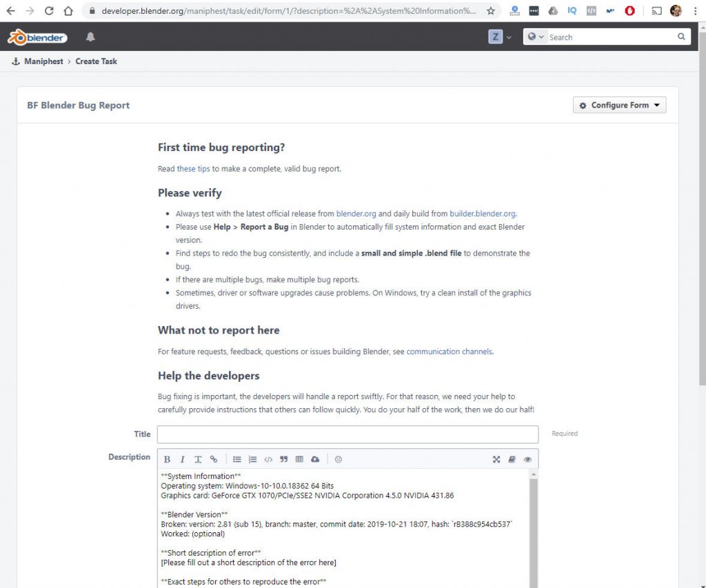Expand the user profile Z menu
The height and width of the screenshot is (588, 706).
[x=500, y=37]
